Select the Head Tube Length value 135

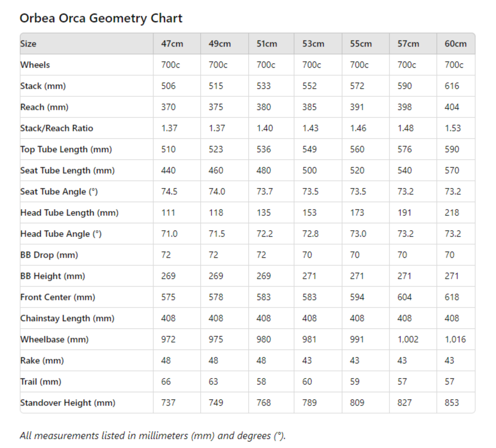point(263,212)
